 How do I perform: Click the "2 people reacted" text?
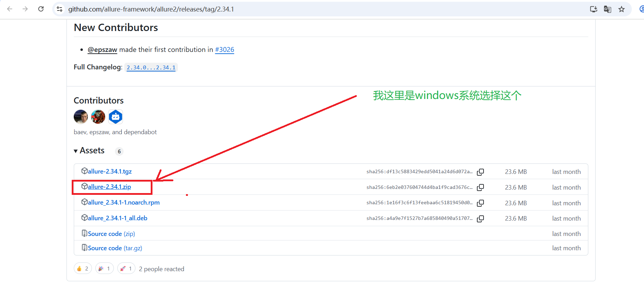(x=162, y=269)
